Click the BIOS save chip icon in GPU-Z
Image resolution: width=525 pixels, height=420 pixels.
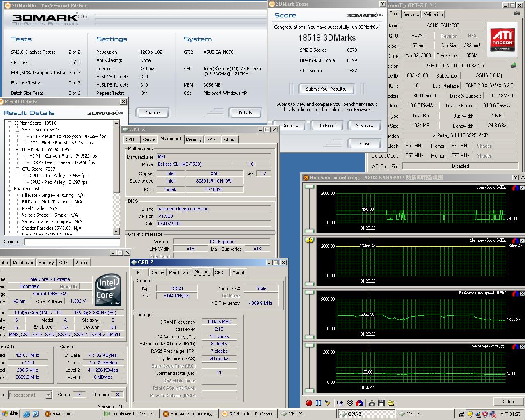coord(514,65)
